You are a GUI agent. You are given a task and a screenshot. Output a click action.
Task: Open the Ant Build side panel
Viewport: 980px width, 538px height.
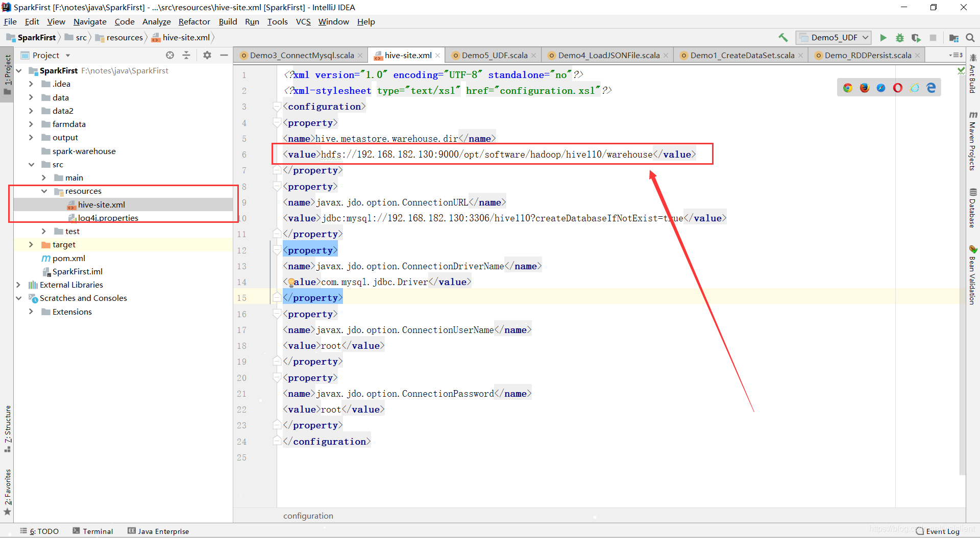pos(973,73)
